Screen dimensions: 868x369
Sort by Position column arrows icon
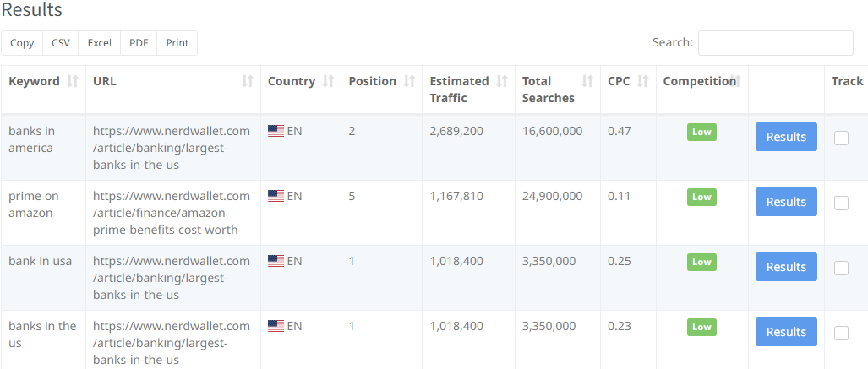coord(409,81)
